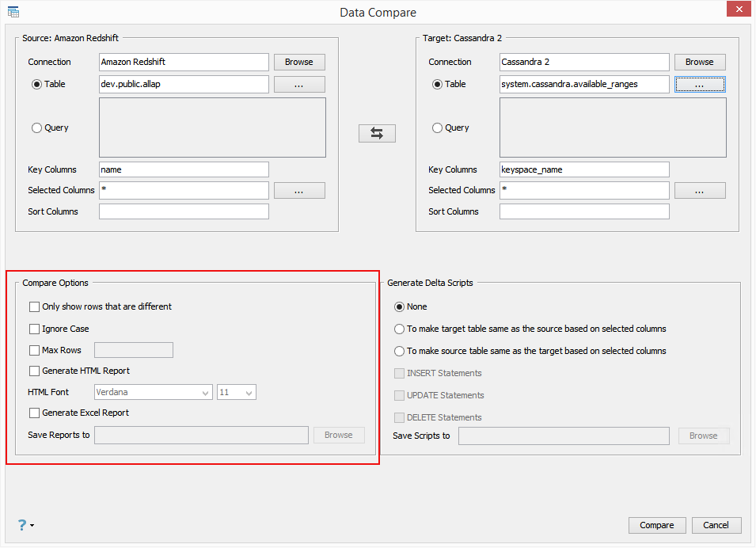This screenshot has width=756, height=548.
Task: Open source Selected Columns ellipsis button
Action: pyautogui.click(x=299, y=190)
